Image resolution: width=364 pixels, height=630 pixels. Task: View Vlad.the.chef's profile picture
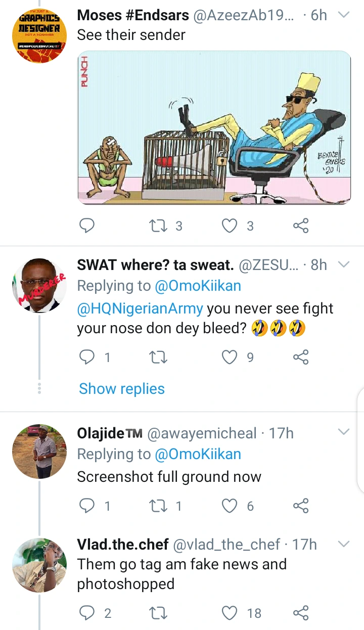[39, 565]
